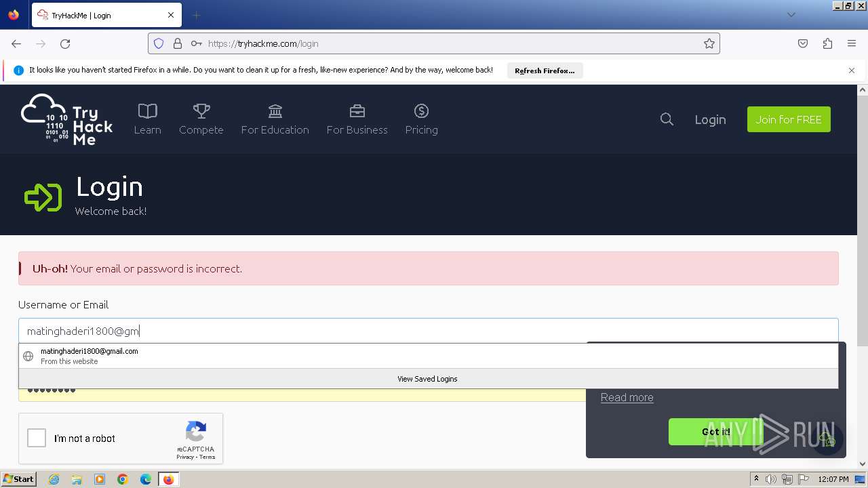
Task: Open the reCAPTCHA Terms link
Action: pos(207,457)
